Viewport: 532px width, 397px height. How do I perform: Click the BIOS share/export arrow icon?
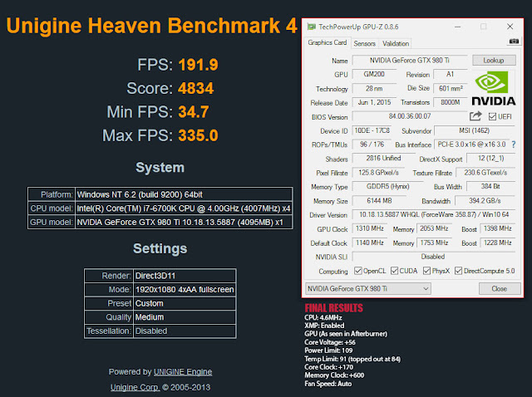pos(475,116)
